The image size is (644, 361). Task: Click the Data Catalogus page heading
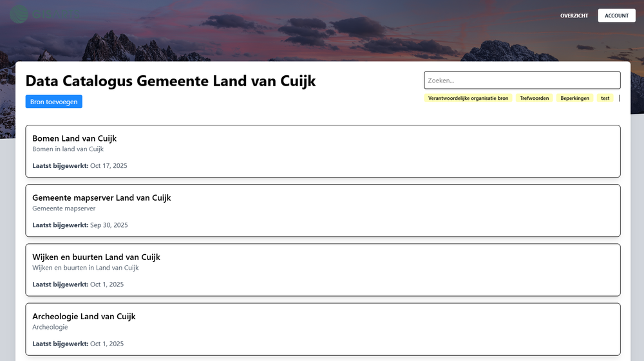pos(170,81)
